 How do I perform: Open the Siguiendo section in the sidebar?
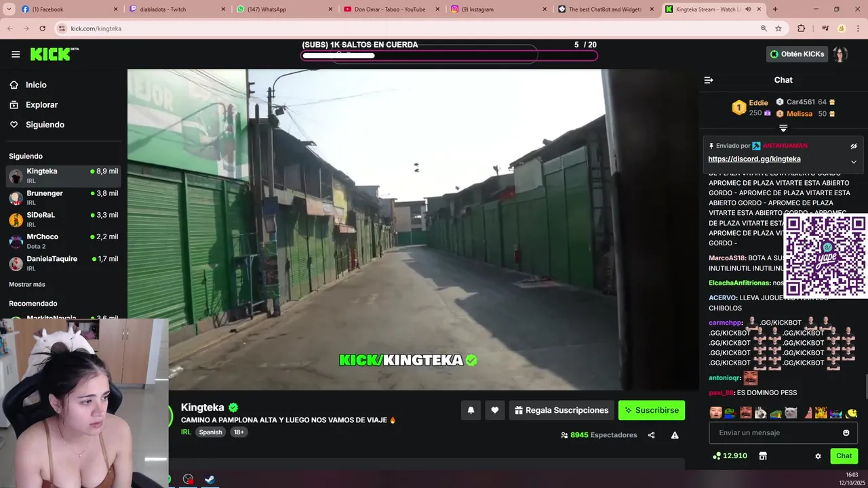[45, 125]
